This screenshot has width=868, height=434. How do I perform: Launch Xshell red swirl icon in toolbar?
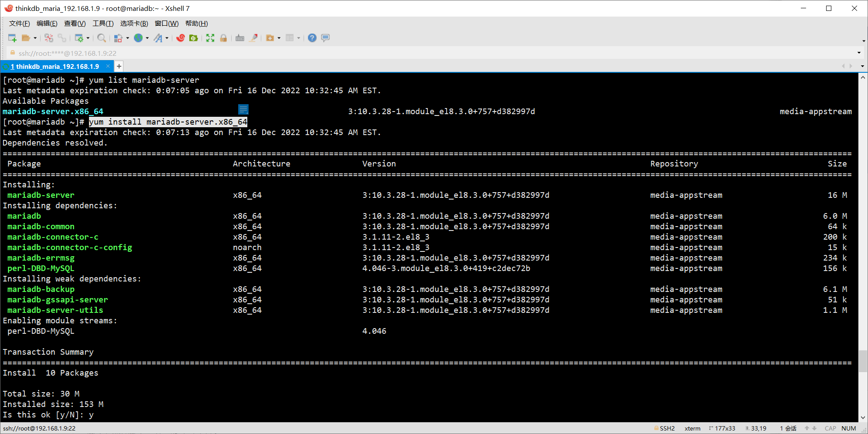[181, 38]
